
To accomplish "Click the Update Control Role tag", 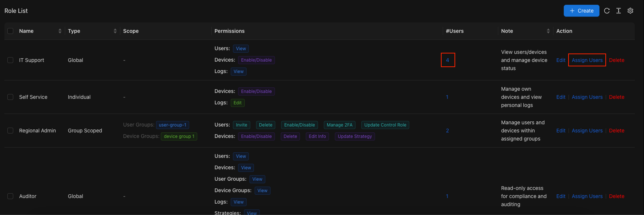I will [x=385, y=125].
